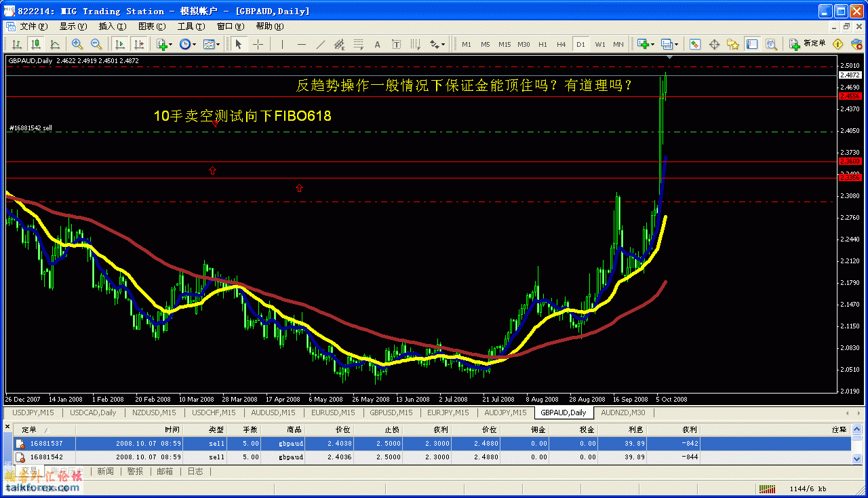Open the 邮箱 terminal tab
This screenshot has width=868, height=498.
[x=165, y=471]
